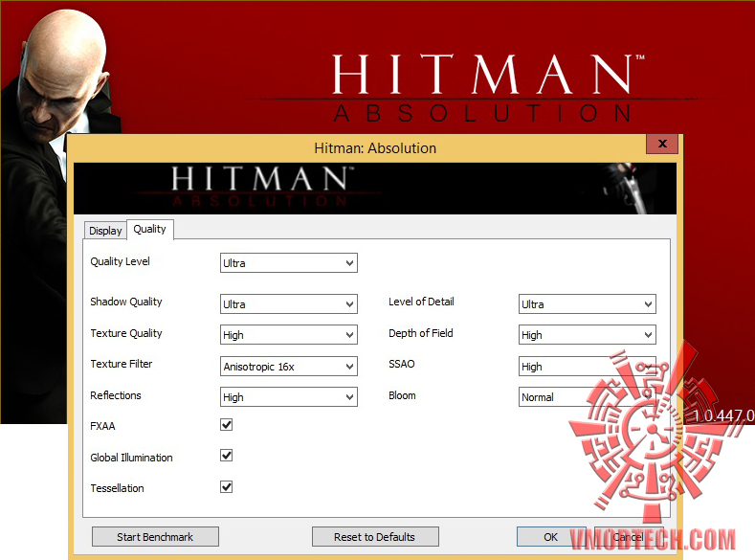The width and height of the screenshot is (755, 560).
Task: Toggle the FXAA checkbox
Action: [x=226, y=425]
